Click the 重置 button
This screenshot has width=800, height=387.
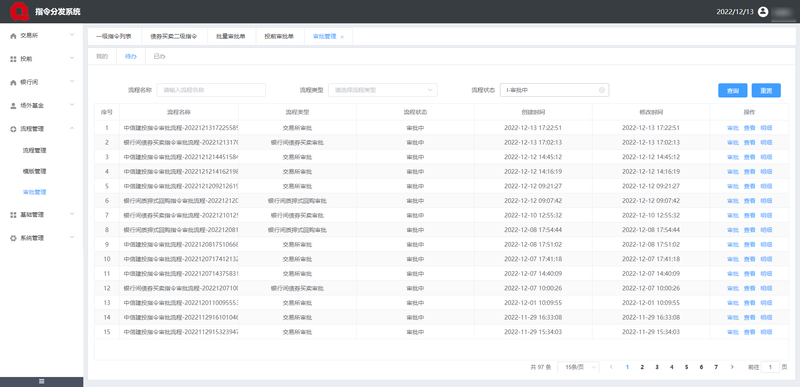coord(766,91)
